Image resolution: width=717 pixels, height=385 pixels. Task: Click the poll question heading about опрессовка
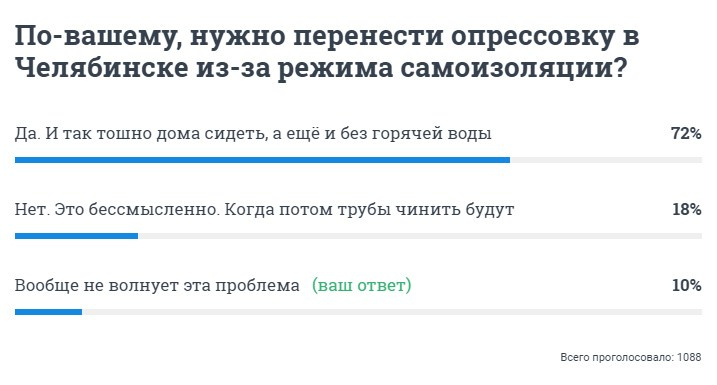coord(326,52)
